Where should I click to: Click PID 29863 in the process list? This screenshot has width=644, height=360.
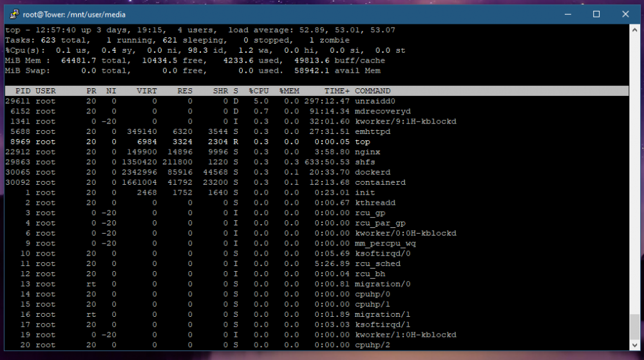click(x=17, y=162)
